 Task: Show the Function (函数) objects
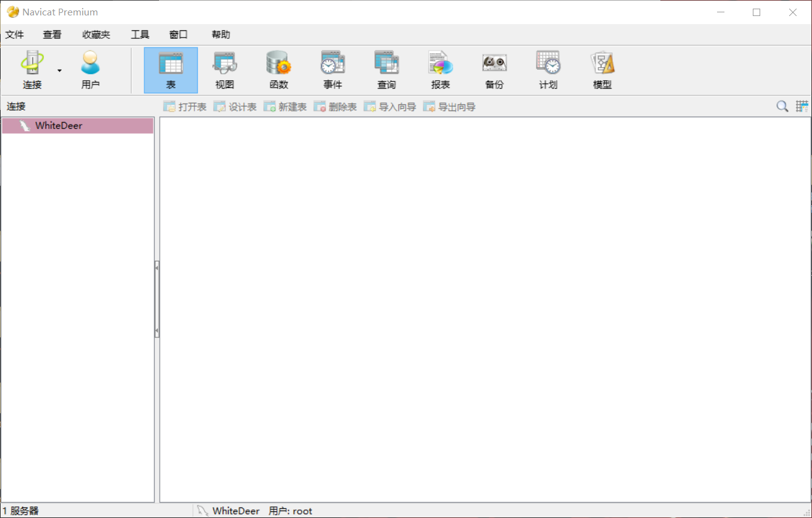pos(279,70)
